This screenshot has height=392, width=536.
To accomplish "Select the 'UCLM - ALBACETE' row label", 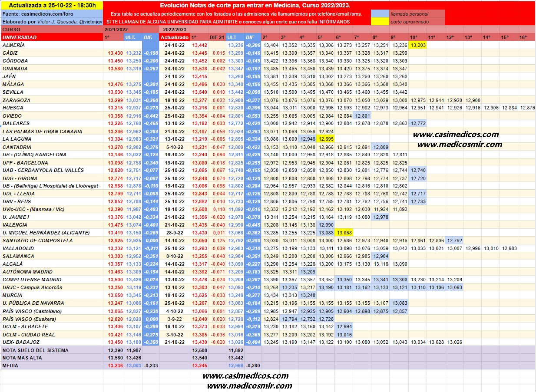I will coord(52,326).
